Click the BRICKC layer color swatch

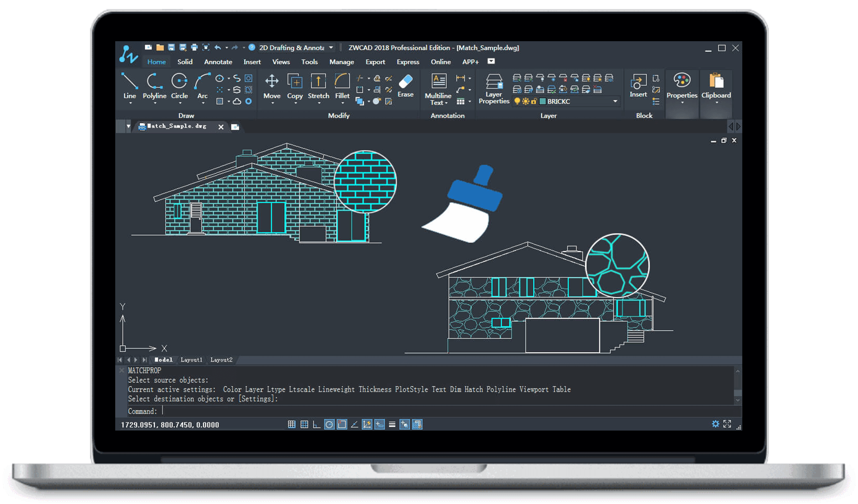pos(543,101)
